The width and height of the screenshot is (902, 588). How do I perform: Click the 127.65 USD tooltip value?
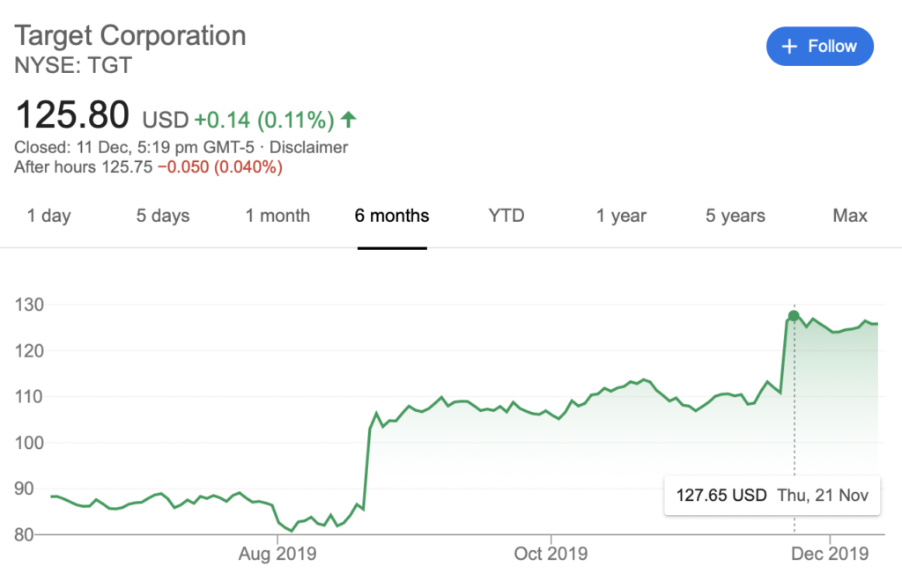(x=721, y=495)
